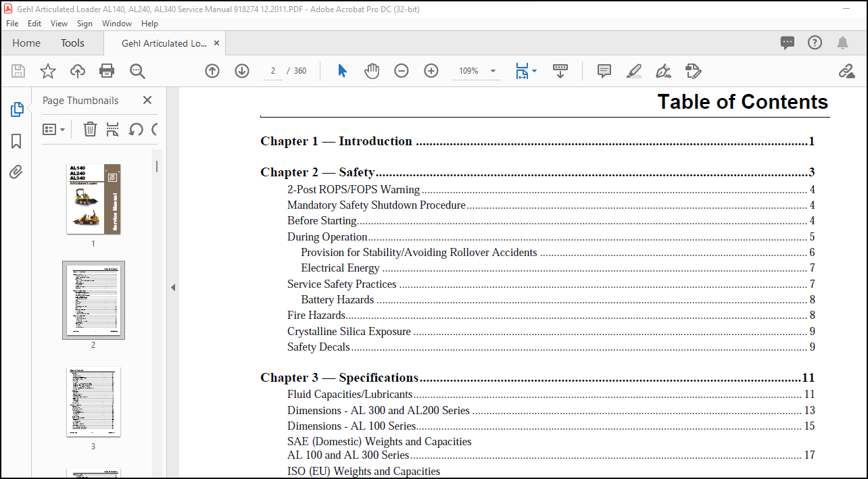Click Chapter 2 — Safety entry
This screenshot has width=868, height=479.
point(537,172)
